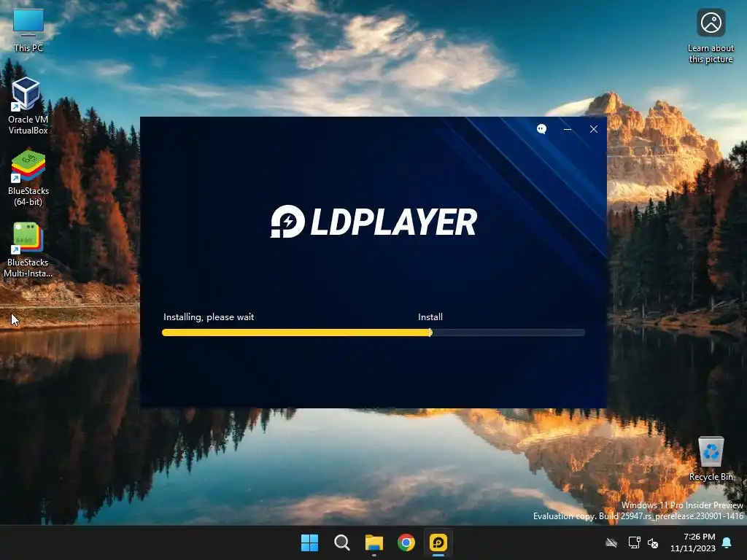Open the LDPlayer feedback chat icon

coord(541,129)
